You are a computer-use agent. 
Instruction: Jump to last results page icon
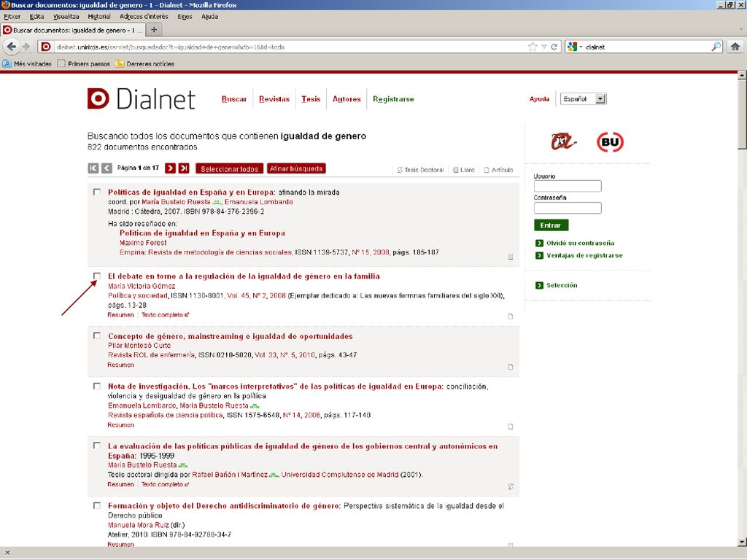[x=184, y=168]
